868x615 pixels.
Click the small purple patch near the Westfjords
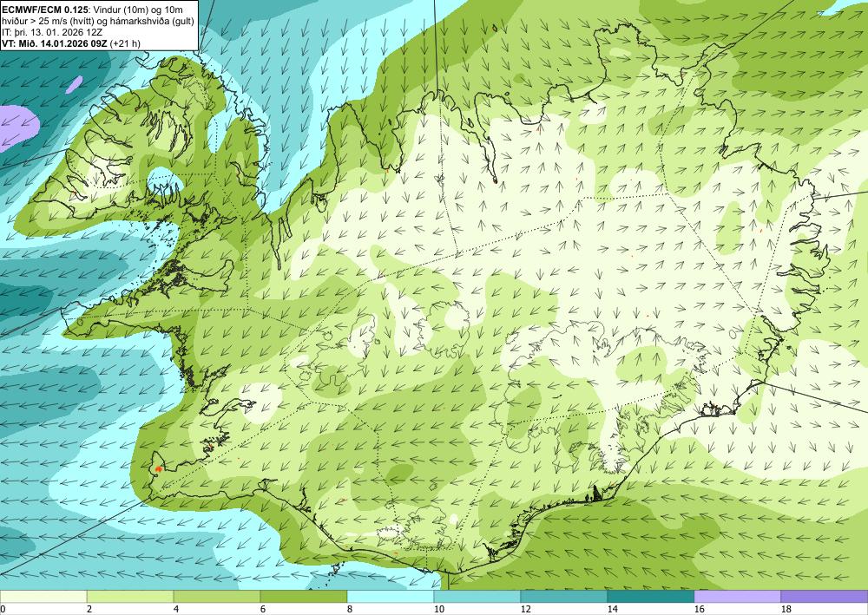click(74, 84)
